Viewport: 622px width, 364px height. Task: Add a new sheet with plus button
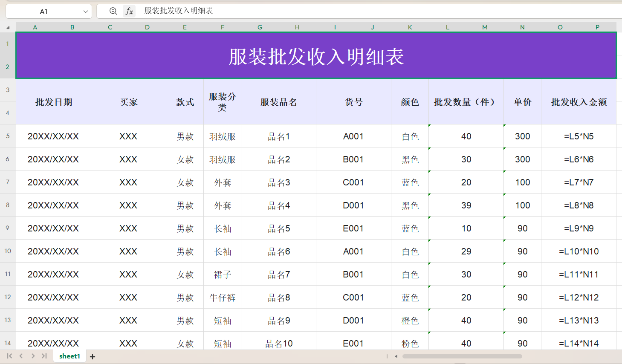coord(93,356)
